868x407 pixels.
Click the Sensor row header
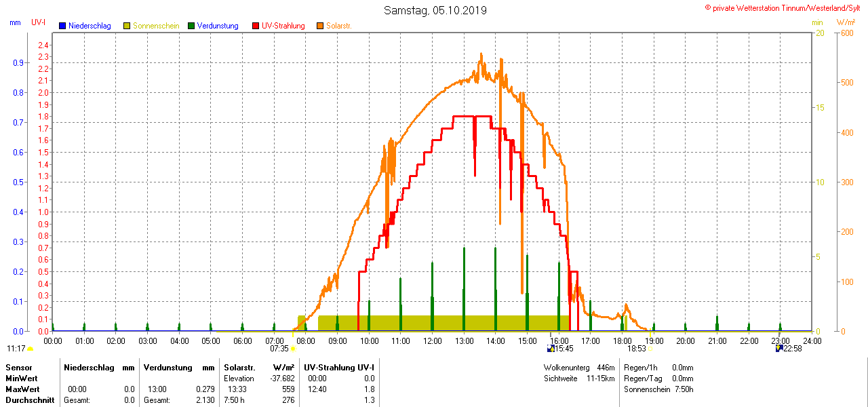click(x=18, y=367)
